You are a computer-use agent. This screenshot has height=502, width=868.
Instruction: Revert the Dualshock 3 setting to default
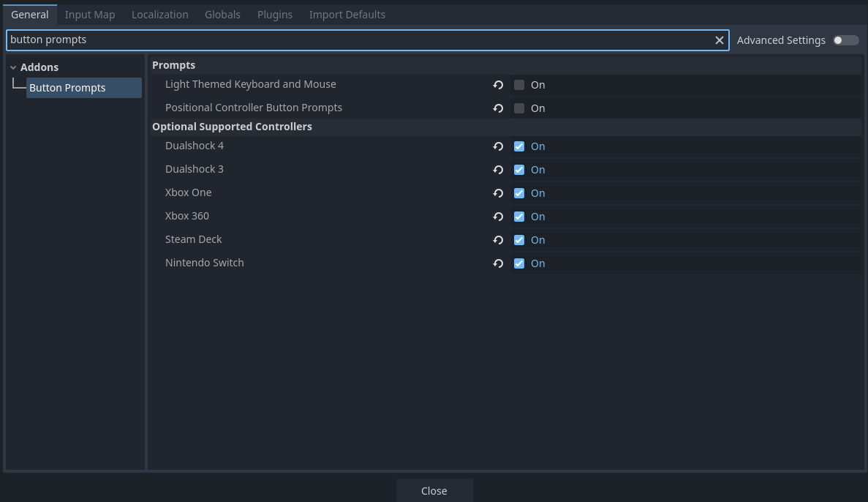498,170
